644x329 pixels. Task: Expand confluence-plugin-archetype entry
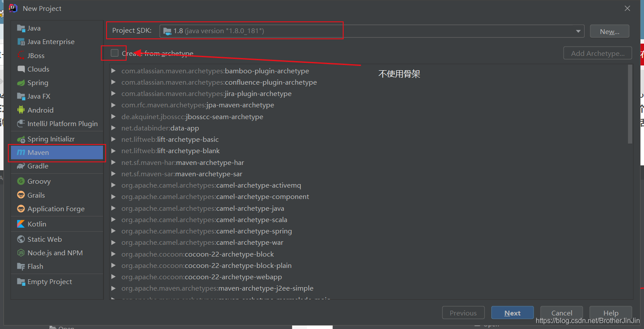tap(114, 82)
